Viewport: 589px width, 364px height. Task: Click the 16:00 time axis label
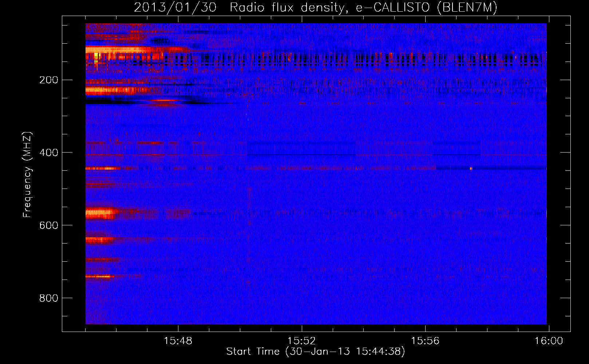point(549,341)
